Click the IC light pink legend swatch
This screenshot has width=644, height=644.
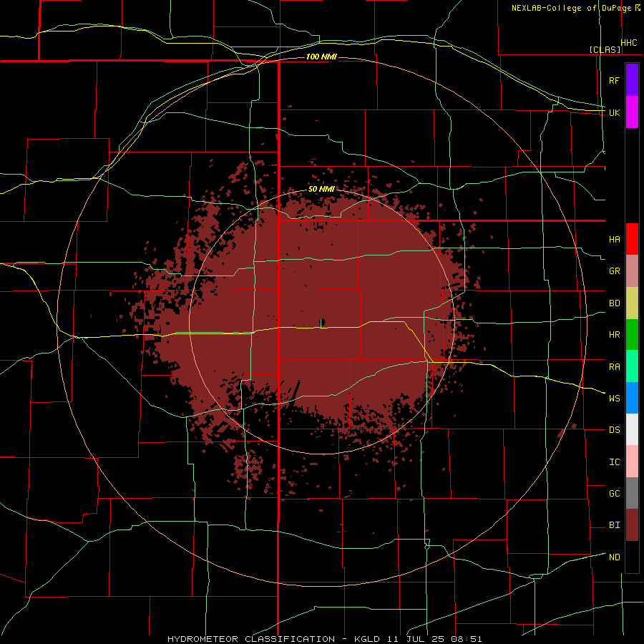[632, 462]
